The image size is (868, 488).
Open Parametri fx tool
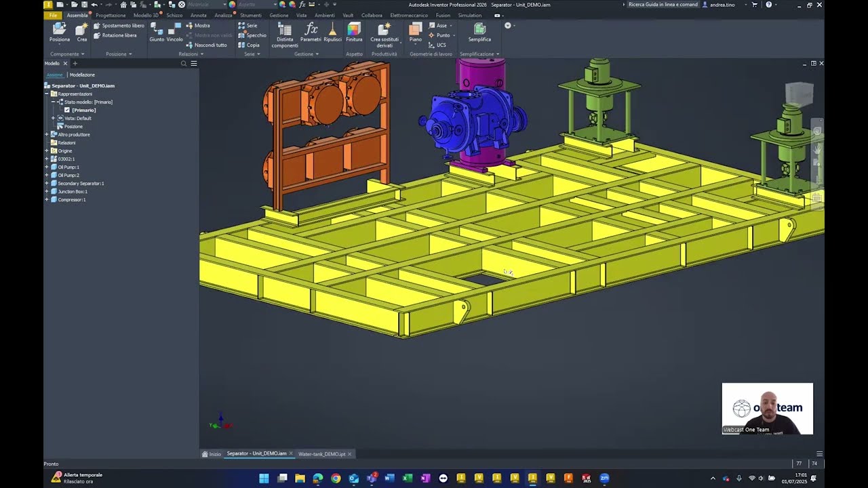click(x=311, y=32)
